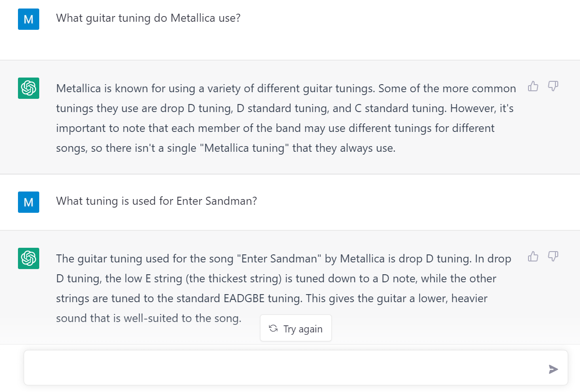Click the Try again button
The height and width of the screenshot is (392, 580).
(x=296, y=329)
